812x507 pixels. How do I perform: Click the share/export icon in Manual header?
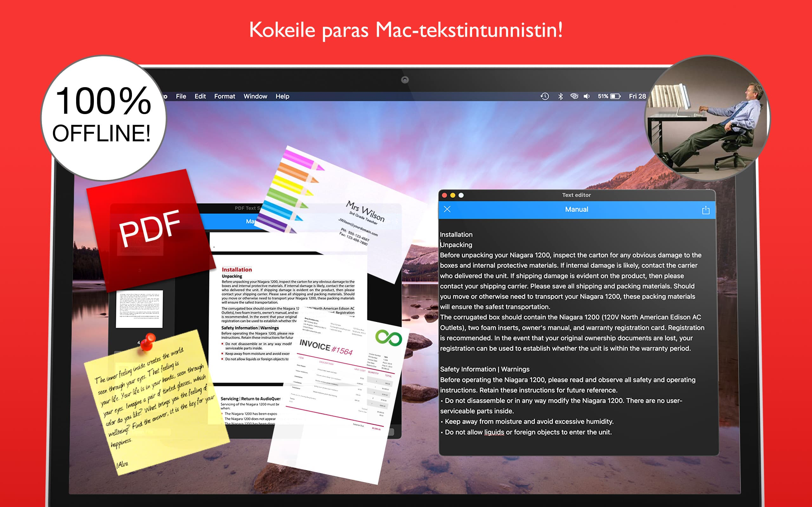[706, 210]
